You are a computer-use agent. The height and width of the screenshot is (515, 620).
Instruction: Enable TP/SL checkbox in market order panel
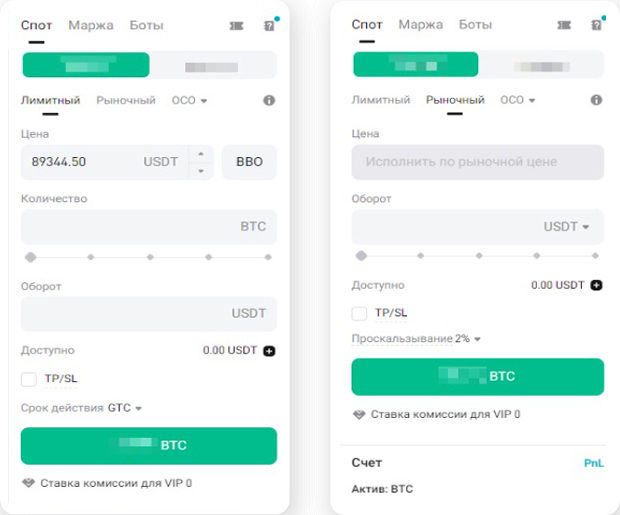[360, 313]
